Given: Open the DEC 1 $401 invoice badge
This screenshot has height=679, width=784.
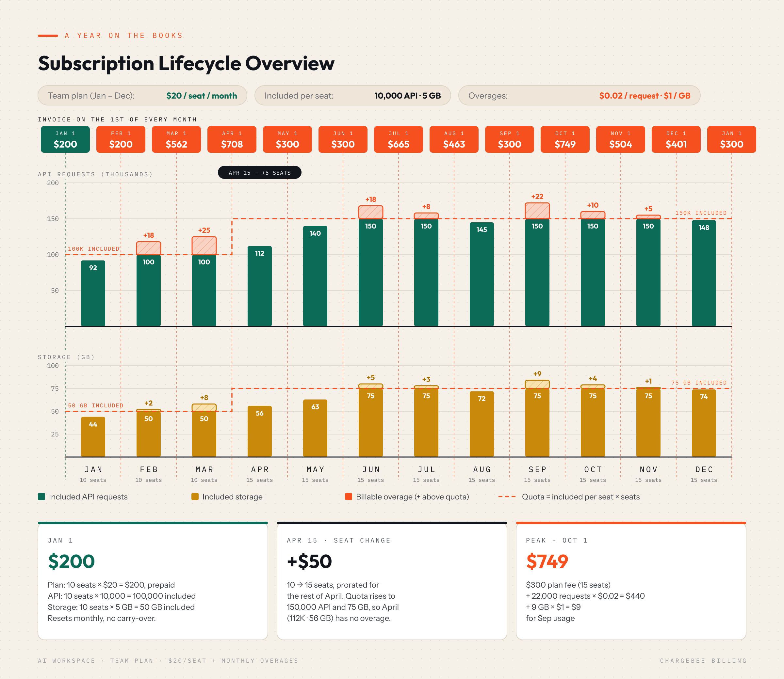Looking at the screenshot, I should 676,139.
